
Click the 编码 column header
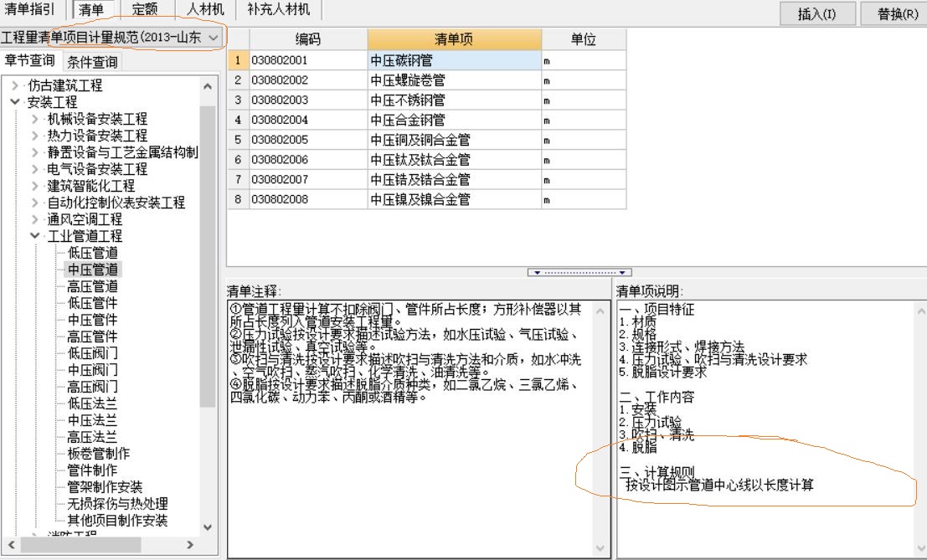click(308, 39)
